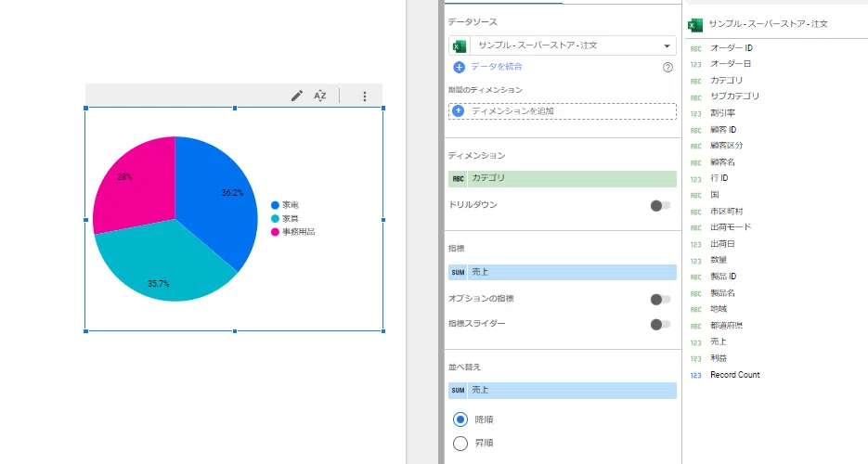
Task: Click the 事務用品 magenta legend dot
Action: [275, 232]
